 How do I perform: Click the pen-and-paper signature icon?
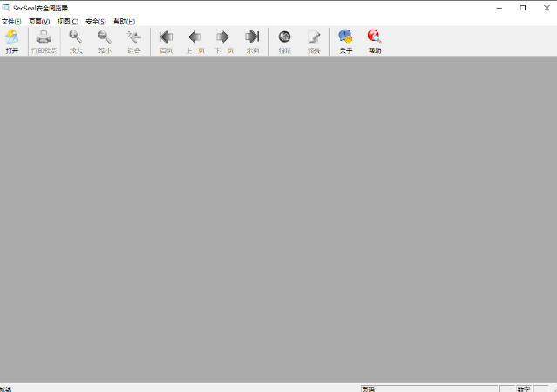tap(314, 40)
